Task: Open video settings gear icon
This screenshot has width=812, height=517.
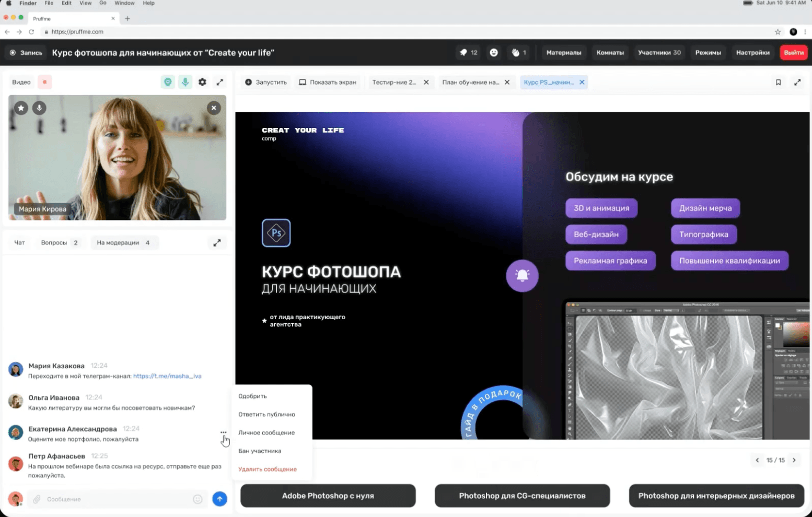Action: [x=202, y=82]
